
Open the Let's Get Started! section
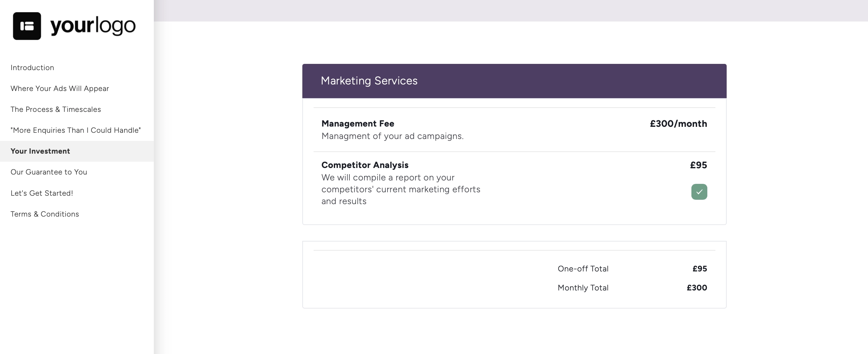pyautogui.click(x=41, y=193)
